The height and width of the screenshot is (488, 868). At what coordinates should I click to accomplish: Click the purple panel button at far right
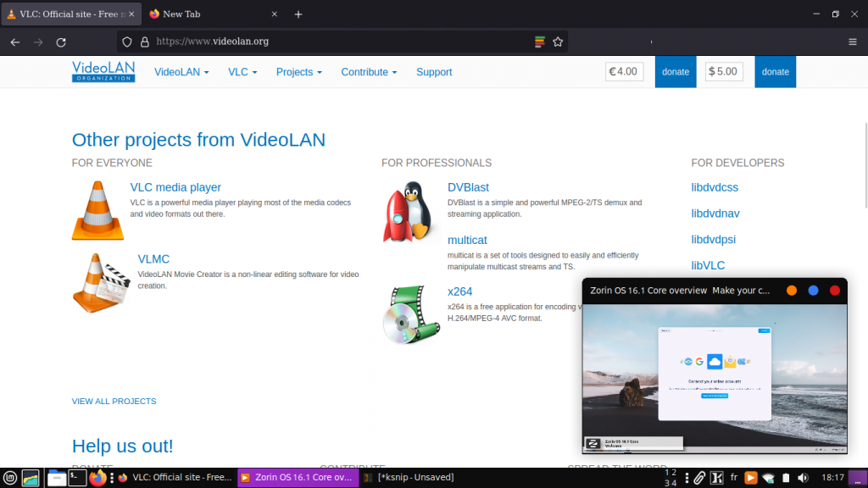(858, 478)
